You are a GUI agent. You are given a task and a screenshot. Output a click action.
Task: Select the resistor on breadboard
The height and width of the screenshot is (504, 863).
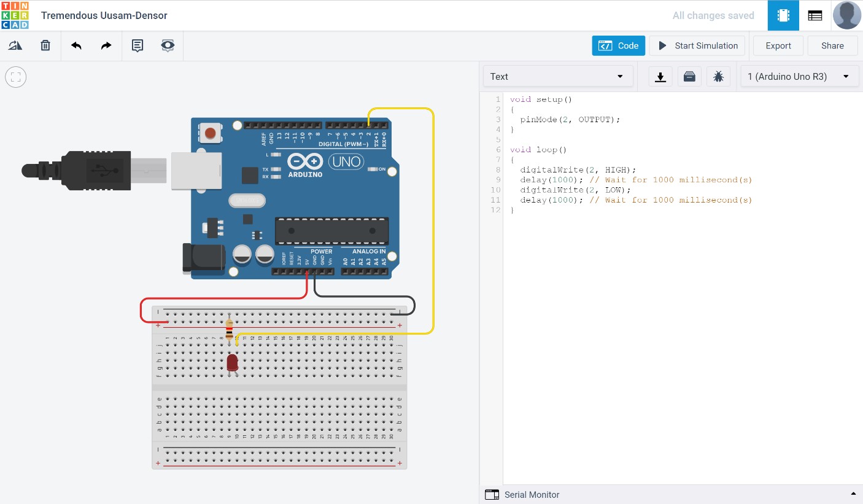pyautogui.click(x=230, y=330)
